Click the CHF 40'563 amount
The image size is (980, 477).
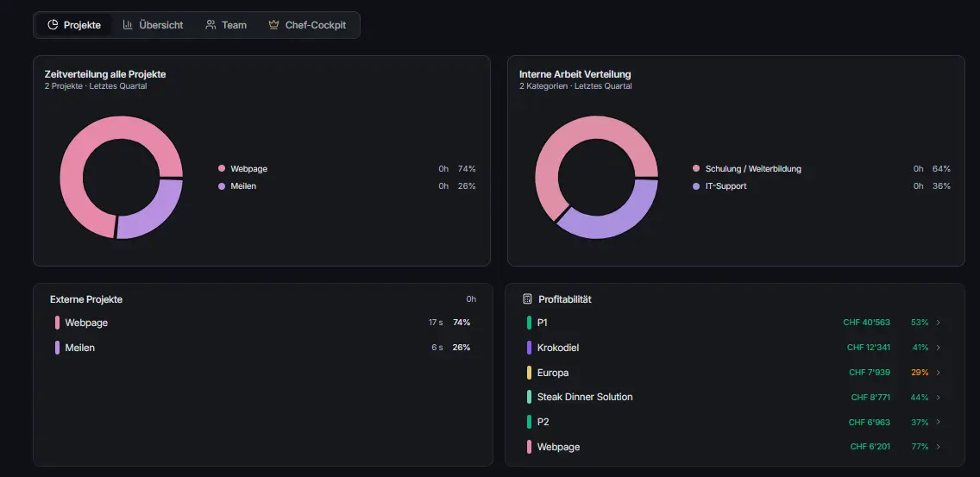866,323
